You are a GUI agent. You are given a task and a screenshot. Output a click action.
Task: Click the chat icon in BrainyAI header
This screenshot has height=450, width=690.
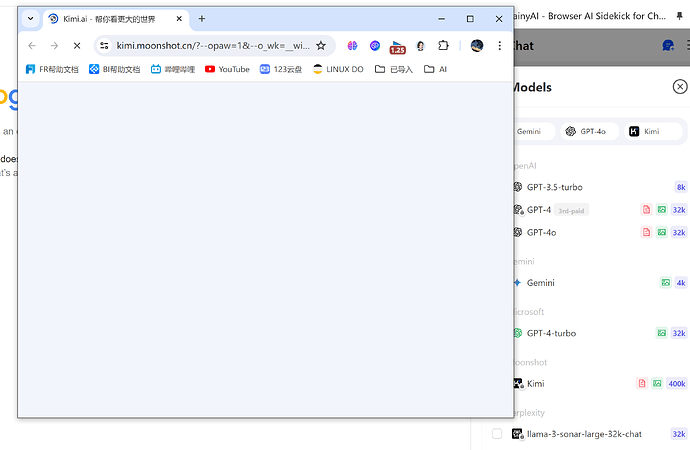click(668, 45)
